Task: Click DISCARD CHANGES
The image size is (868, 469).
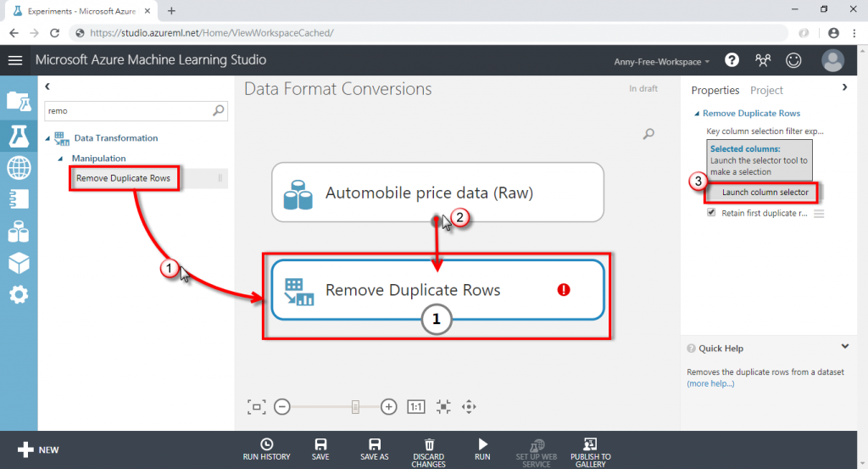Action: [428, 453]
